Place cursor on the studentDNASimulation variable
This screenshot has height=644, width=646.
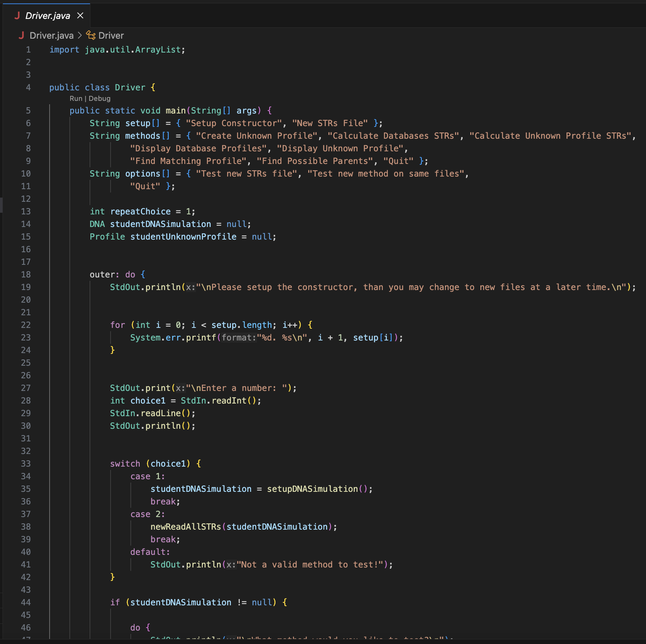[160, 224]
